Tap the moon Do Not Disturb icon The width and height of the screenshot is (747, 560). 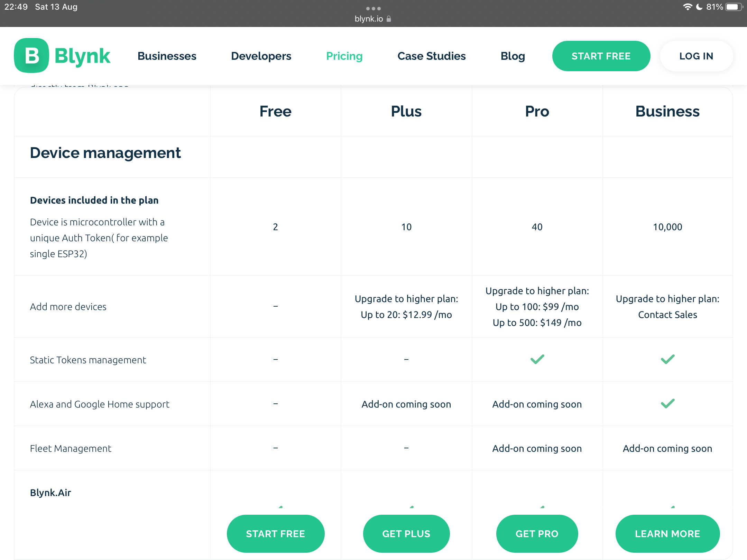[699, 7]
